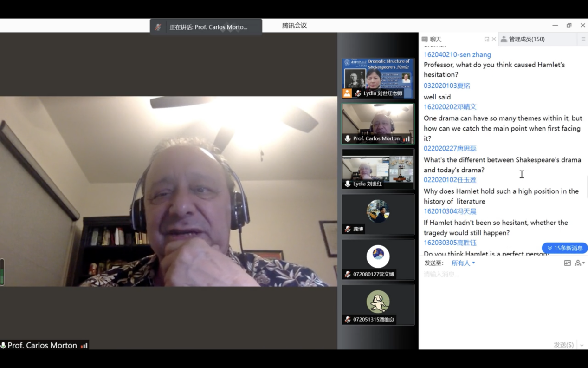Open chat permission settings icon
The image size is (588, 368).
coord(579,263)
